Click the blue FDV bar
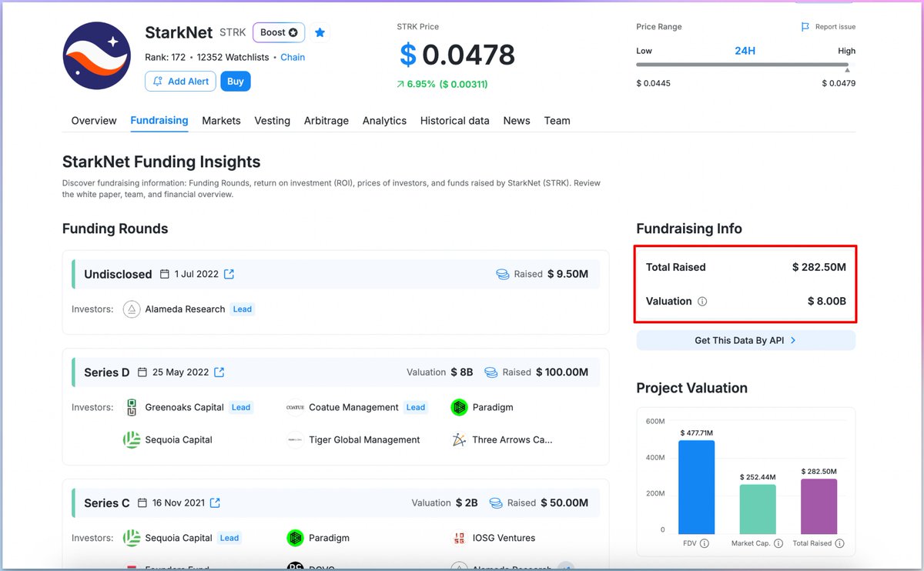Screen dimensions: 924x571 (x=697, y=487)
